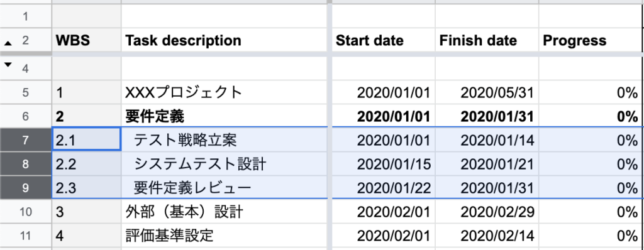Select row header 10
The height and width of the screenshot is (250, 644).
pyautogui.click(x=26, y=212)
